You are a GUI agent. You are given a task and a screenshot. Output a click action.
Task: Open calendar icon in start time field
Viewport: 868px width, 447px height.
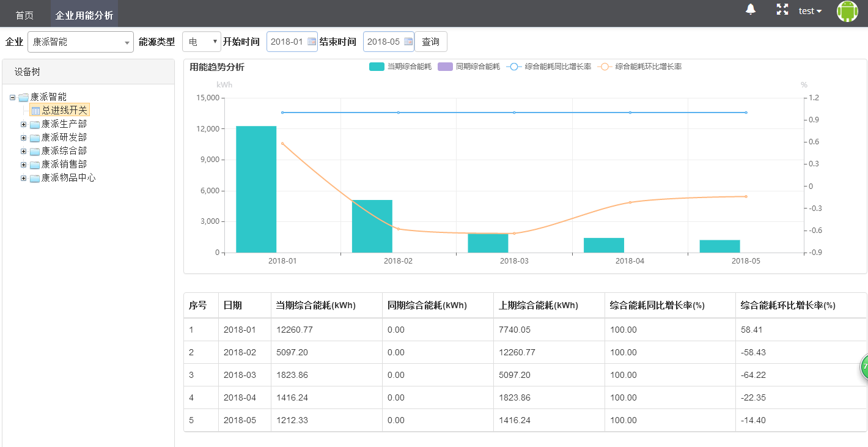[x=311, y=42]
